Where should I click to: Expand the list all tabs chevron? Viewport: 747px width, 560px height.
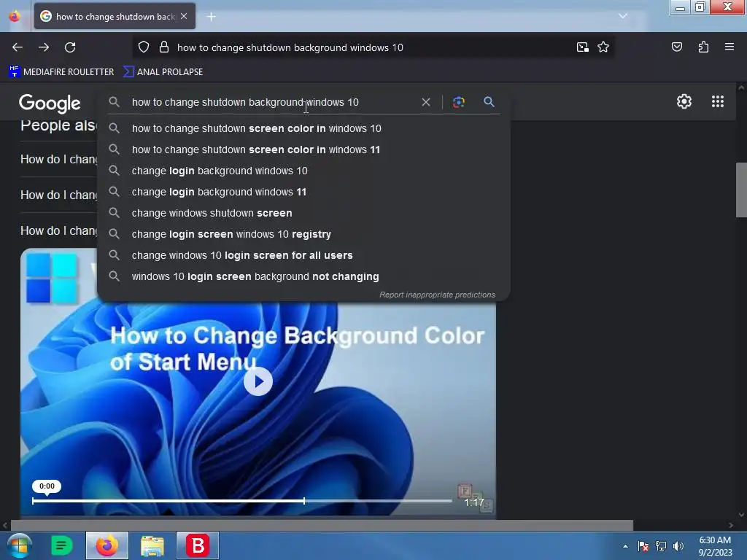(623, 16)
